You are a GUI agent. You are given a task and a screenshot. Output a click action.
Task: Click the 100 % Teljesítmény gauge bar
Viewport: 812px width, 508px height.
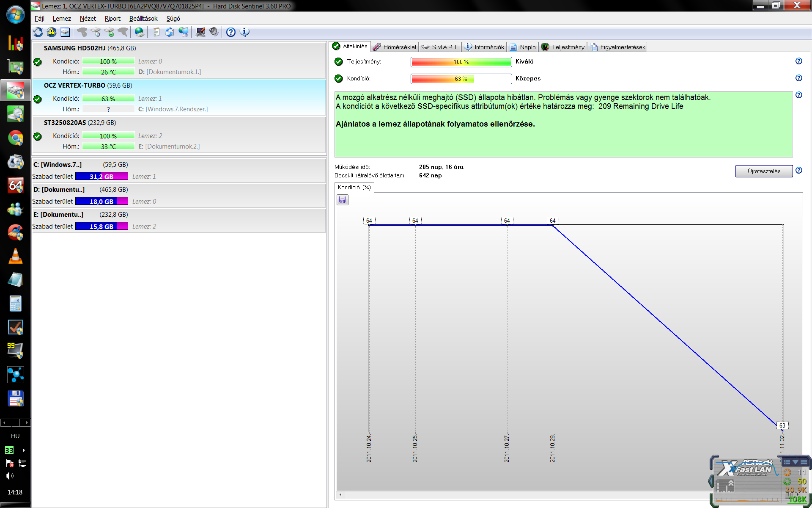click(x=461, y=62)
